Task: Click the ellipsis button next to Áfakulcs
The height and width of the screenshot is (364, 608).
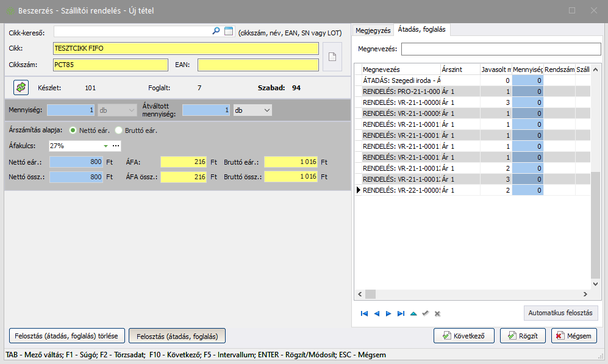Action: click(x=116, y=146)
